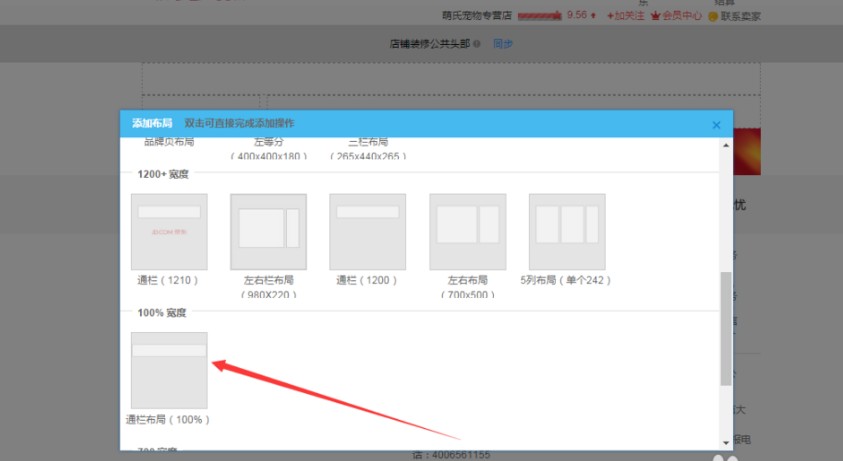843x461 pixels.
Task: Select the 通栏布局 (100%) layout icon
Action: click(x=169, y=369)
